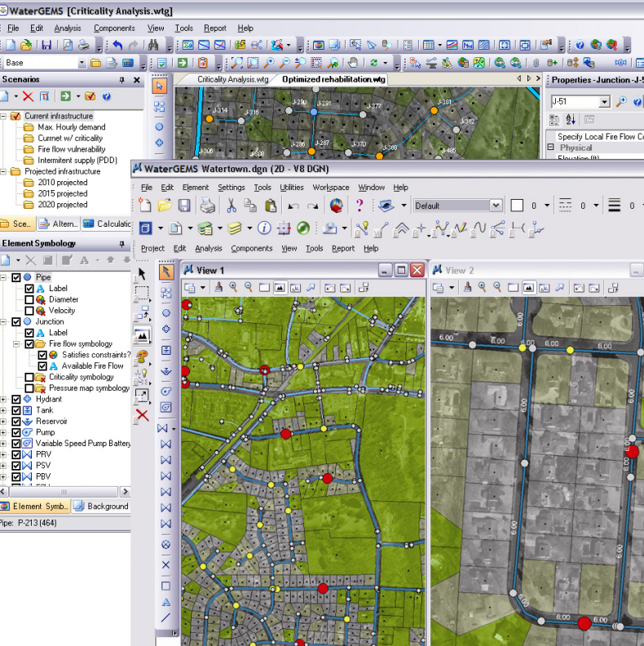644x646 pixels.
Task: Select the orange Select arrow in layout toolbar
Action: click(x=166, y=272)
